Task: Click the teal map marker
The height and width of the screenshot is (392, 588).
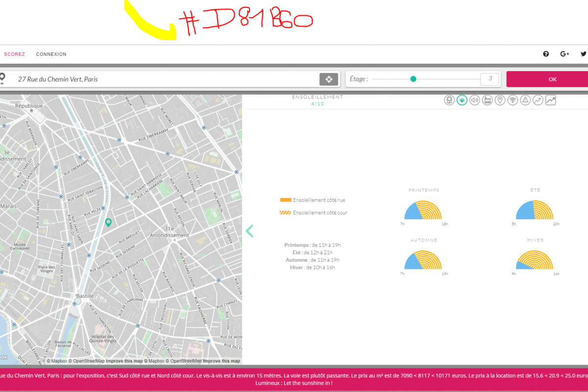Action: click(x=108, y=223)
